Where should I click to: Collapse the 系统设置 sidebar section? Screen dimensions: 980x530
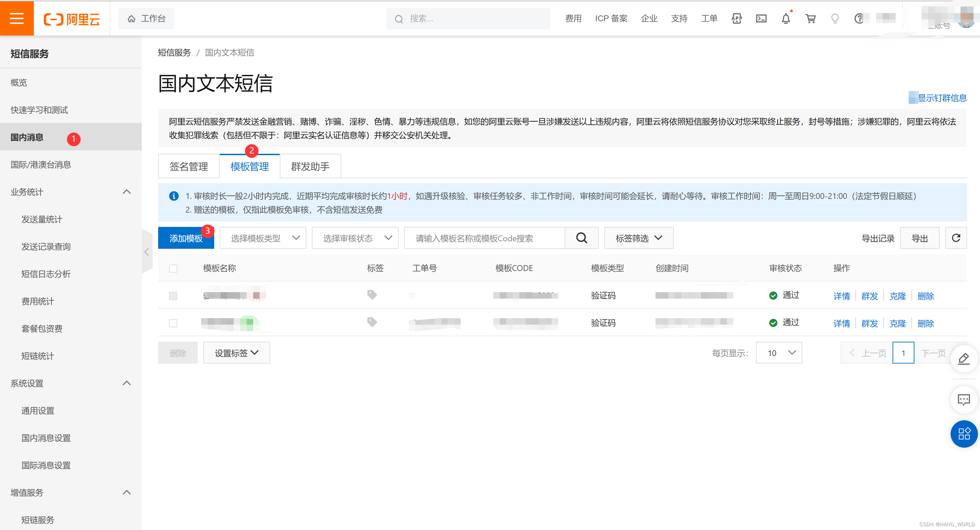127,383
